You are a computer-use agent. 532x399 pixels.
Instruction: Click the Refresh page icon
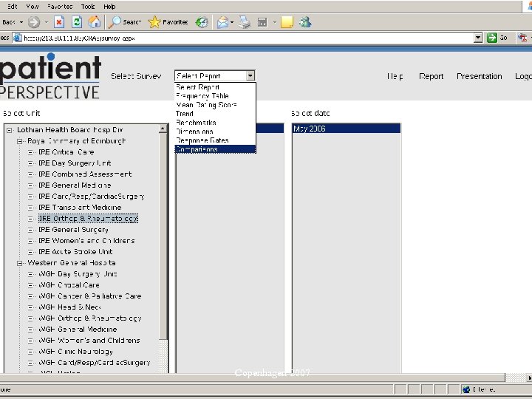tap(77, 22)
